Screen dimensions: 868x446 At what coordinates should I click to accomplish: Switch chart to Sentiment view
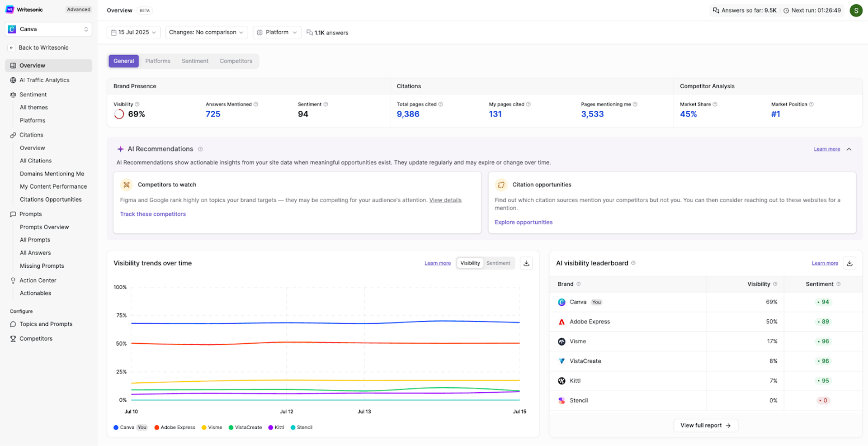click(498, 263)
